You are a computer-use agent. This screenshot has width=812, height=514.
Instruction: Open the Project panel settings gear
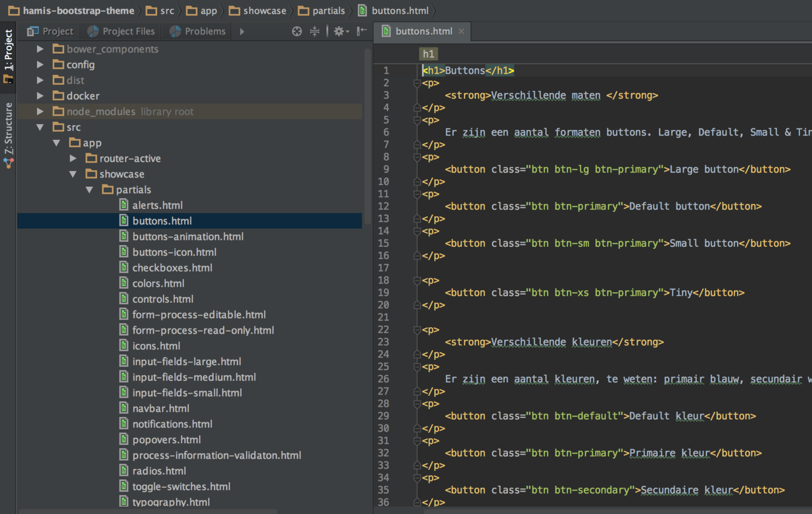[339, 31]
